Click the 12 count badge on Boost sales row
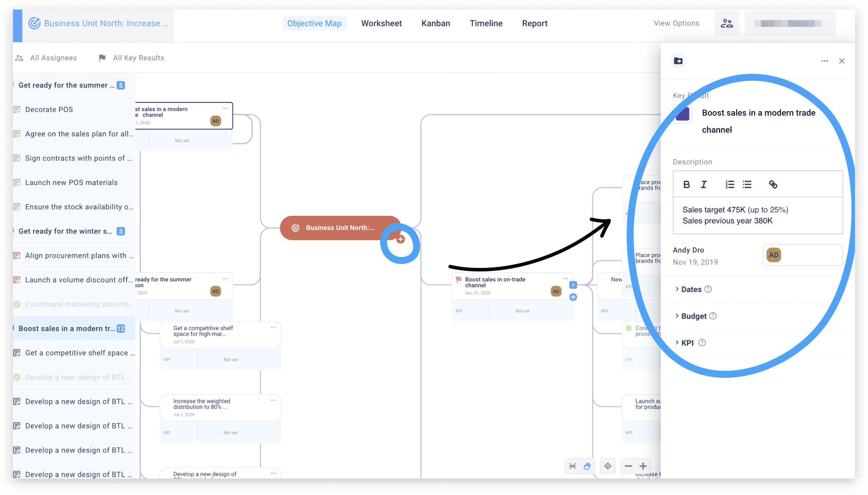Image resolution: width=868 pixels, height=495 pixels. click(x=121, y=329)
